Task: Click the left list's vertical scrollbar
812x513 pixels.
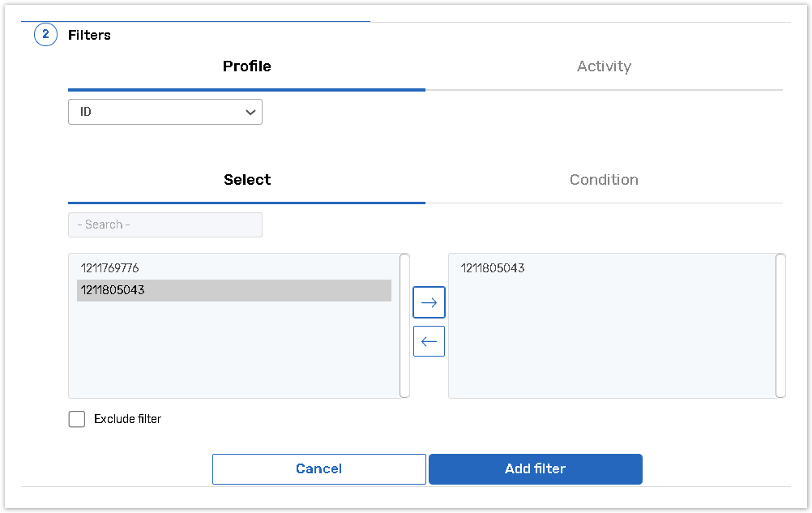Action: pos(404,325)
